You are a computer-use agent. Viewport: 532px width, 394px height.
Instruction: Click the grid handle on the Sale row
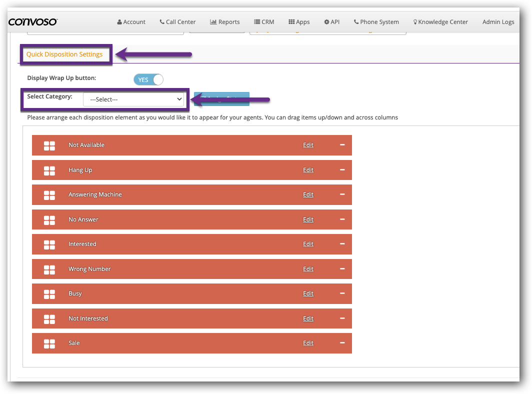49,344
